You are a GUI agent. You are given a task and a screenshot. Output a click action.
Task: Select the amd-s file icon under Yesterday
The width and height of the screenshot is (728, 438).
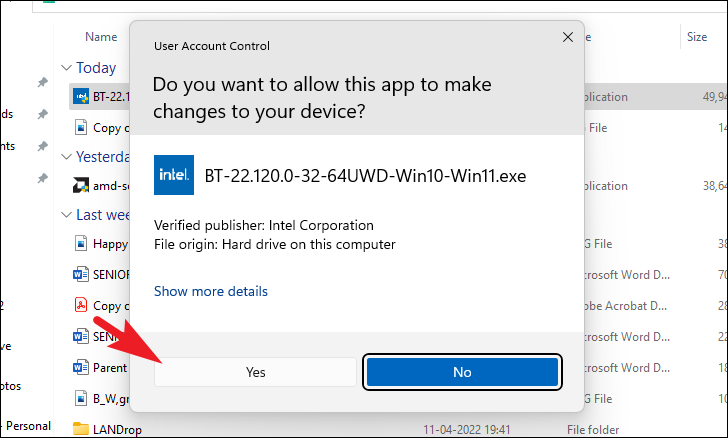[x=81, y=186]
